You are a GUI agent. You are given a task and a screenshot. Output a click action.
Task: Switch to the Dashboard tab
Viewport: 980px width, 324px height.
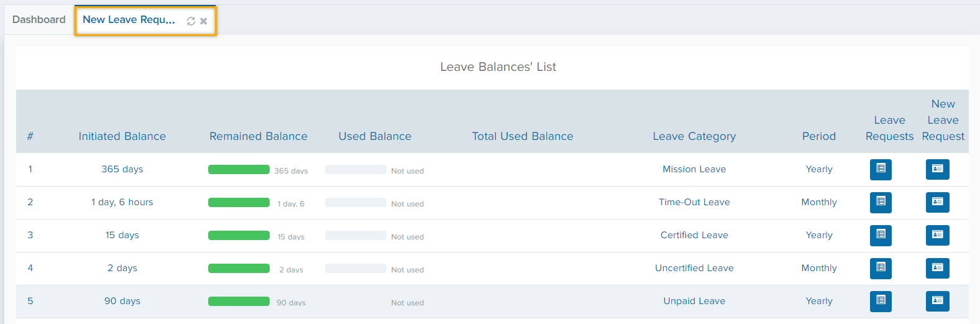coord(39,20)
